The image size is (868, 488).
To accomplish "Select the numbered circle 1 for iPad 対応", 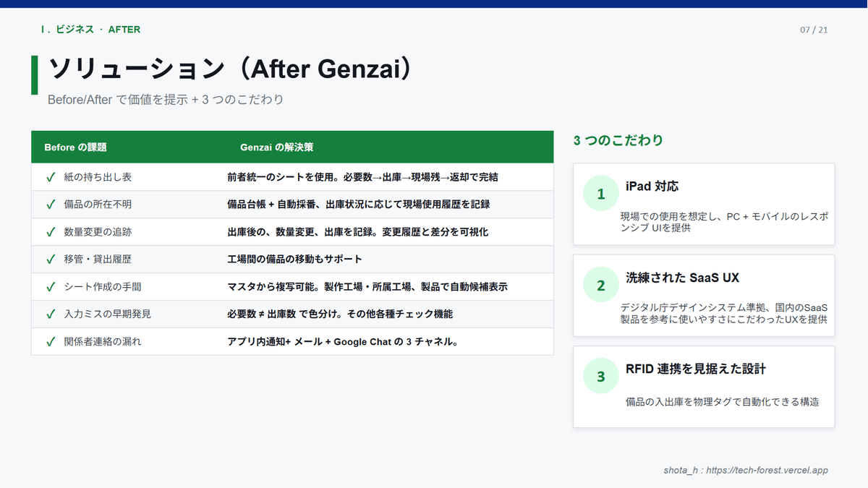I will 601,192.
